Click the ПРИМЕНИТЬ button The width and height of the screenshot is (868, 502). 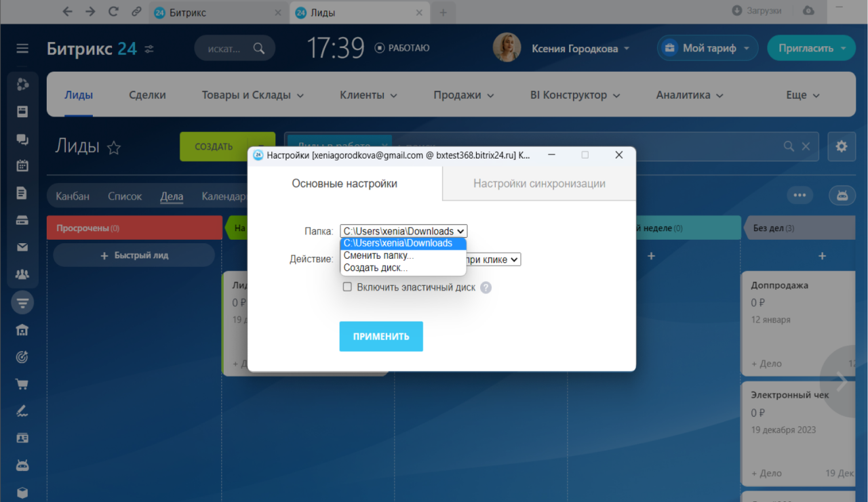381,336
